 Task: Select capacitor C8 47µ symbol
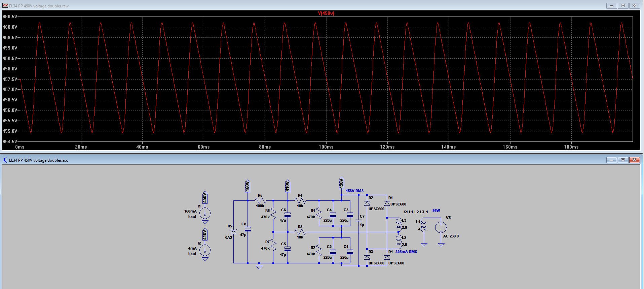pos(248,229)
